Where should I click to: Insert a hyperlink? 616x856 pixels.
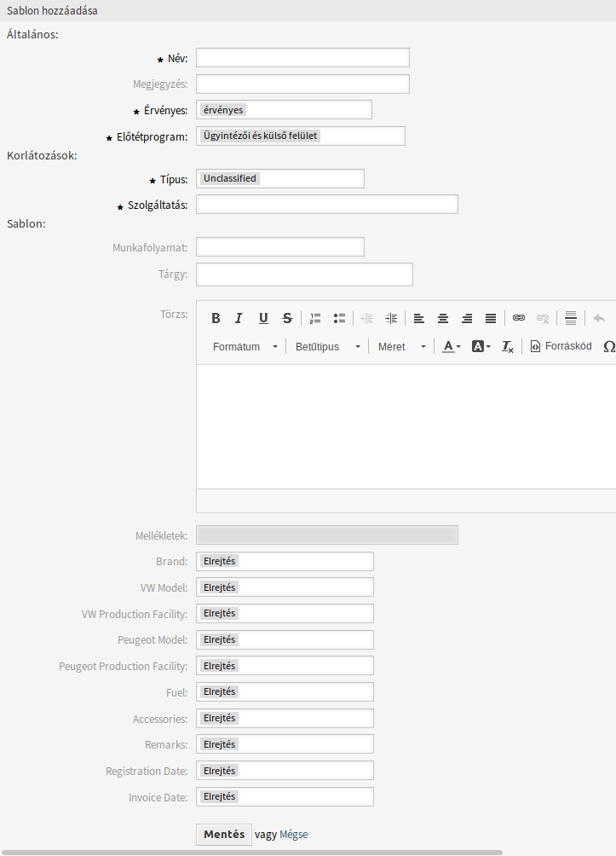pos(519,318)
